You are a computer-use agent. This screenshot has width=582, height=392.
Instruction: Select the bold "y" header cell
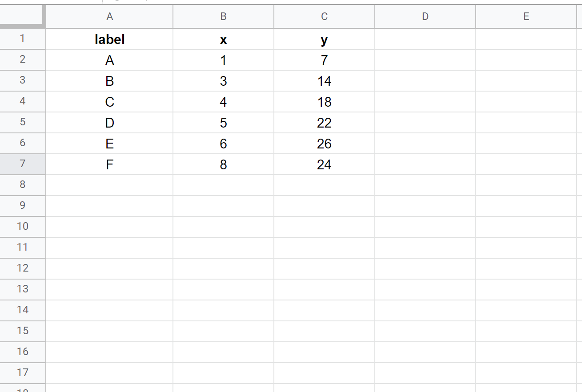[324, 40]
